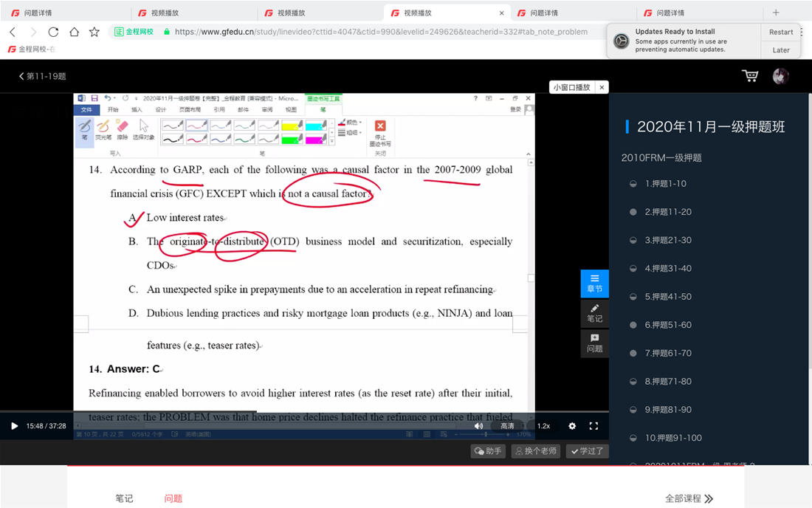The image size is (812, 508).
Task: Open the Word 审阅 review tab
Action: [x=267, y=110]
